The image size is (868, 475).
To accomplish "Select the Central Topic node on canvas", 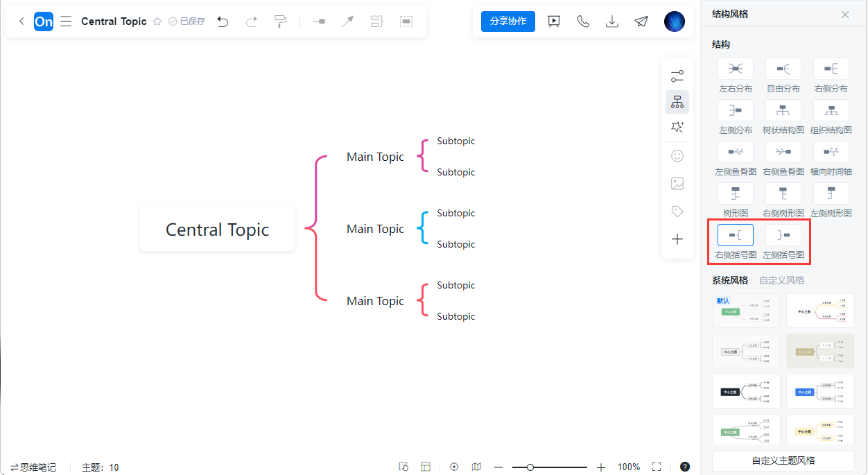I will (x=218, y=230).
